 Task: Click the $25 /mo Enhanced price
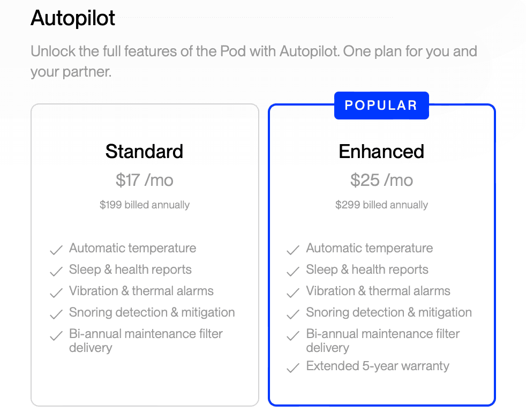pos(381,180)
